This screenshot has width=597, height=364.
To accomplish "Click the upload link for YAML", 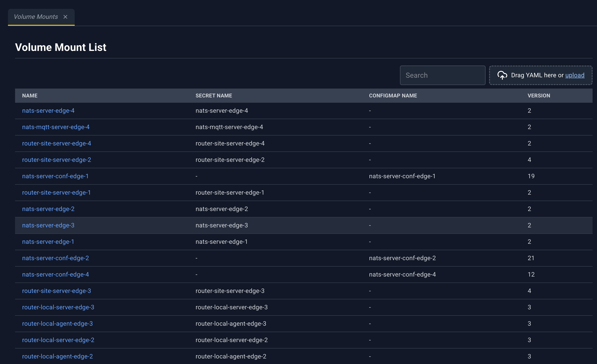I will click(x=575, y=75).
